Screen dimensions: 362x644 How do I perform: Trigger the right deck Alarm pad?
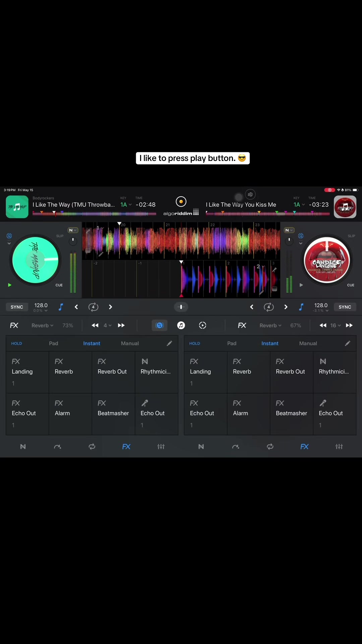(249, 414)
